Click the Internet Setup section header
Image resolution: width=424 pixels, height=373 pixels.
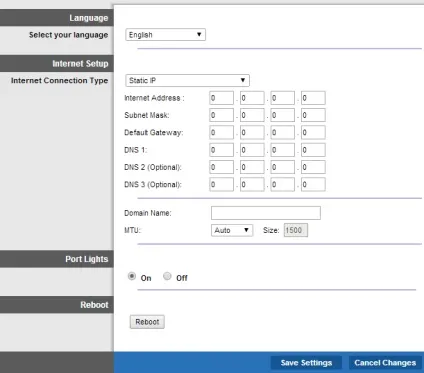[x=57, y=64]
